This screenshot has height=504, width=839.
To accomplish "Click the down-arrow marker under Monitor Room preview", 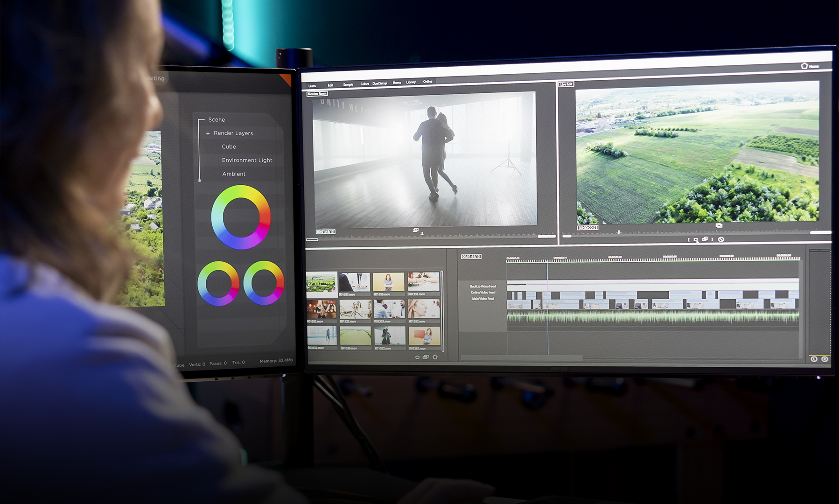I will point(422,233).
